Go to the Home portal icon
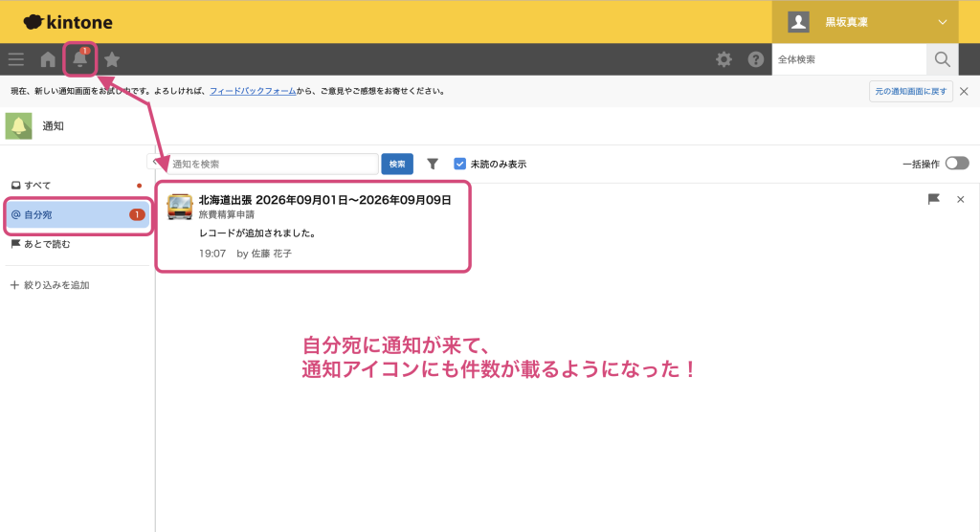980x532 pixels. coord(48,59)
